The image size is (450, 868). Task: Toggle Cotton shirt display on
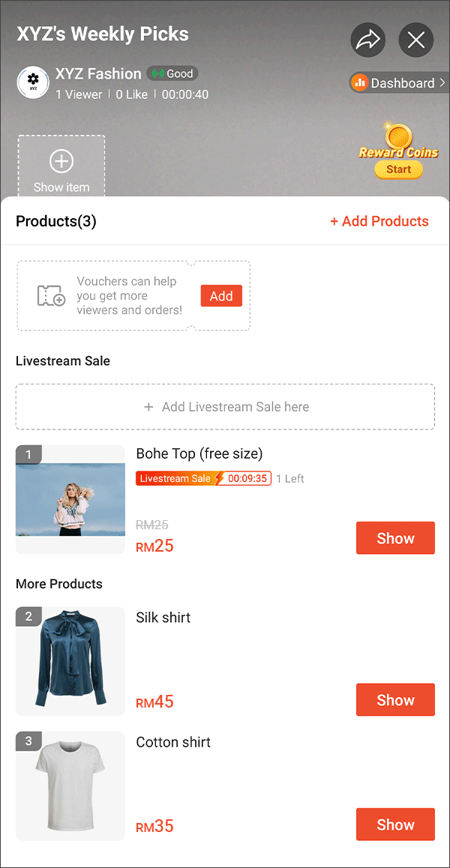point(395,824)
